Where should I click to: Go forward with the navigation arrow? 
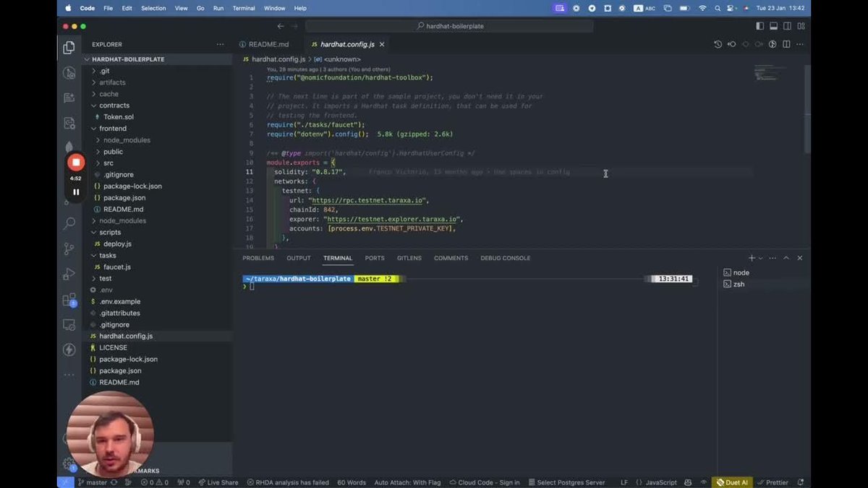pos(295,26)
